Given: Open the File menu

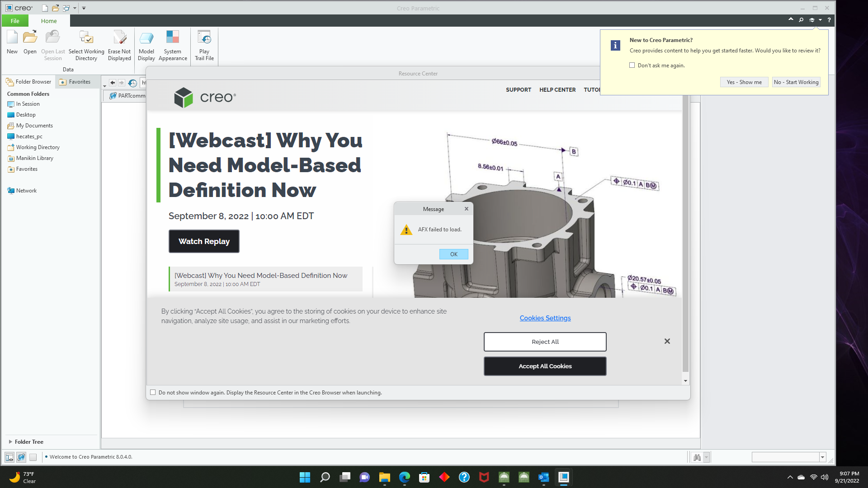Looking at the screenshot, I should coord(15,21).
